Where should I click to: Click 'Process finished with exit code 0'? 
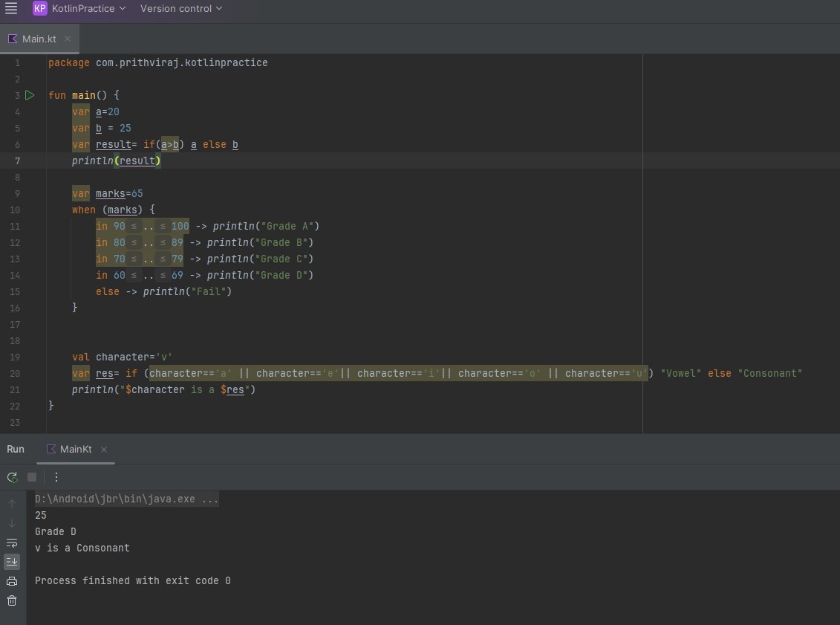pyautogui.click(x=132, y=580)
